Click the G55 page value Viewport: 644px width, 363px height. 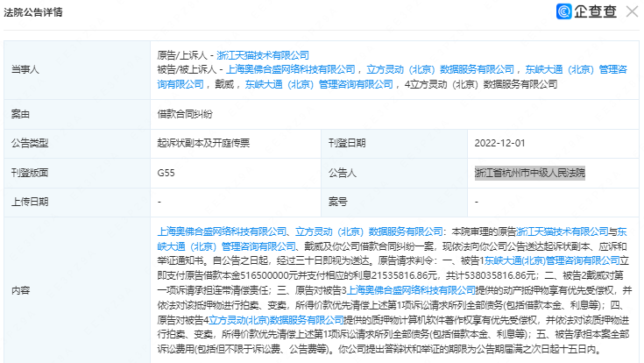166,173
